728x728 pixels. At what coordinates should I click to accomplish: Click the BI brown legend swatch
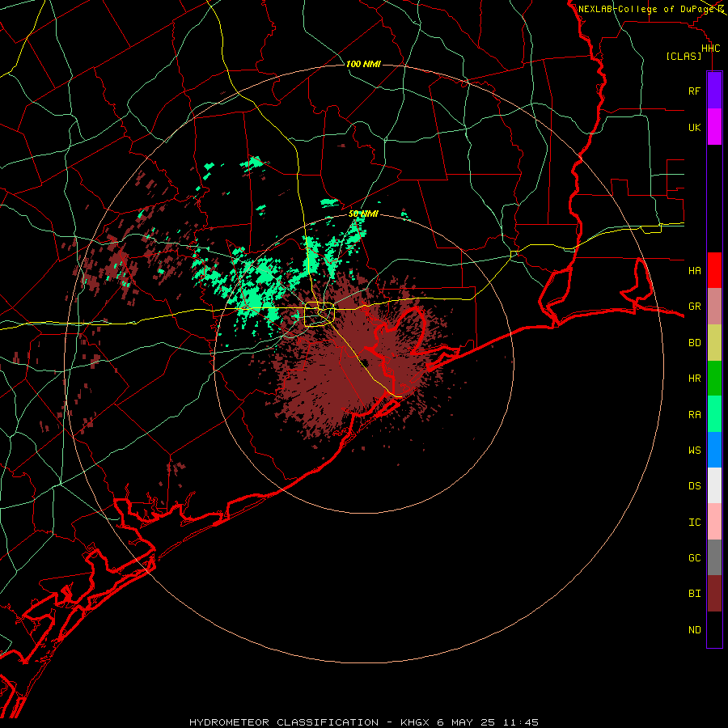[714, 594]
